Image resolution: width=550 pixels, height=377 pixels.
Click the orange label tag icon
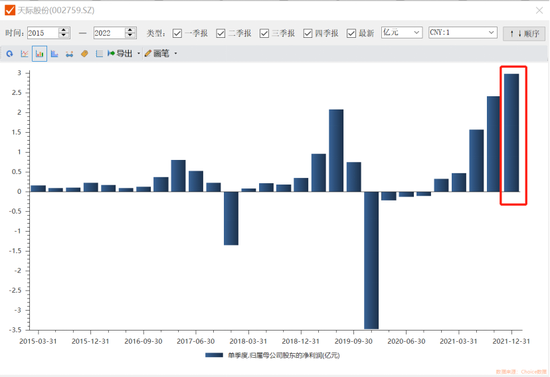[85, 54]
